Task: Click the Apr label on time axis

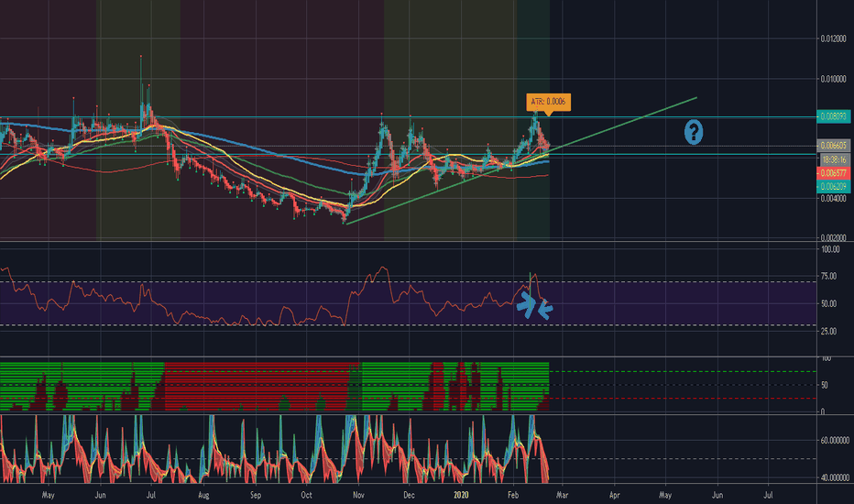Action: click(614, 495)
